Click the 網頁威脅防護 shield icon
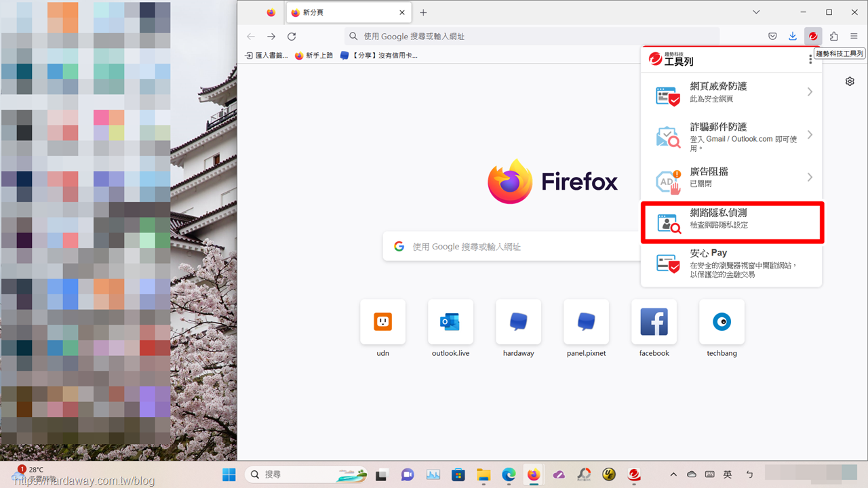 (x=668, y=96)
